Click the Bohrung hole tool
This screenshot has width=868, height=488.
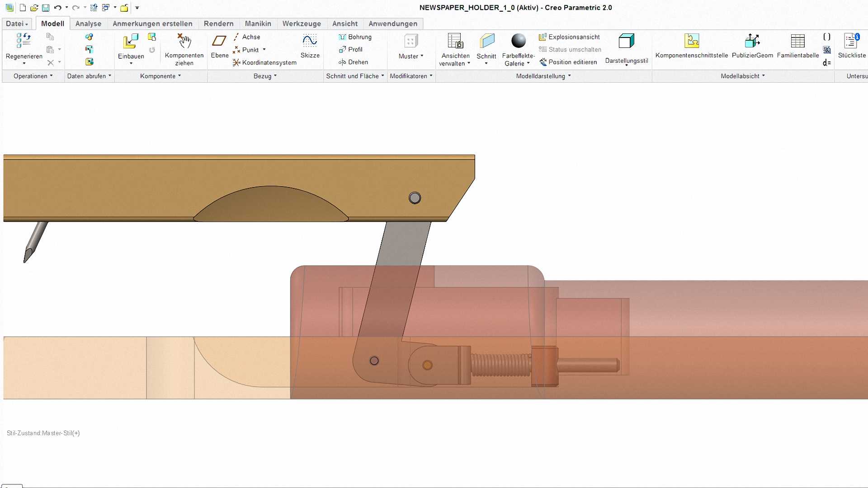355,37
